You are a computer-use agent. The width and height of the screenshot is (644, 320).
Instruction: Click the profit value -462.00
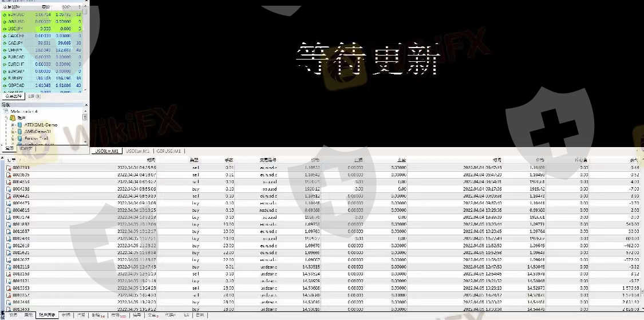pos(630,246)
